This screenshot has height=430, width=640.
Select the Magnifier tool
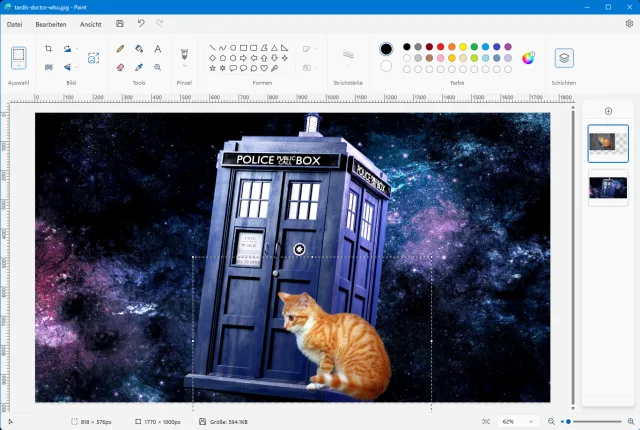click(x=158, y=67)
